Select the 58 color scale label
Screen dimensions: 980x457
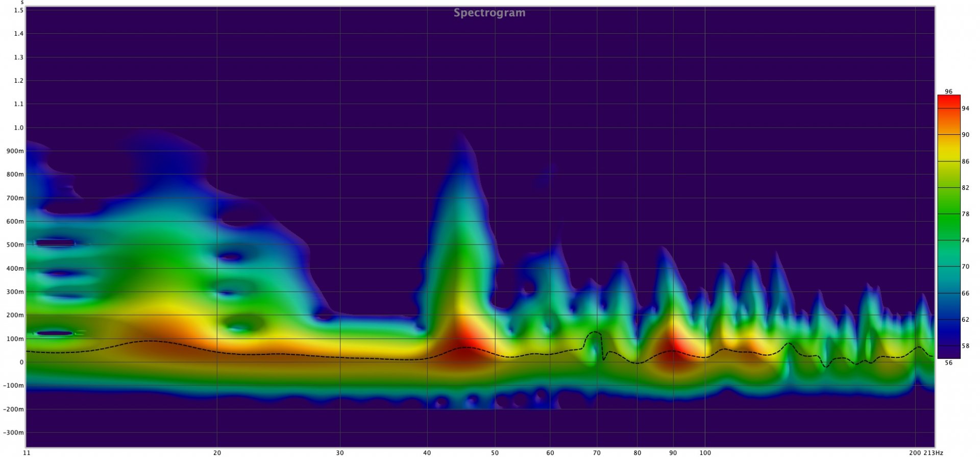(965, 346)
